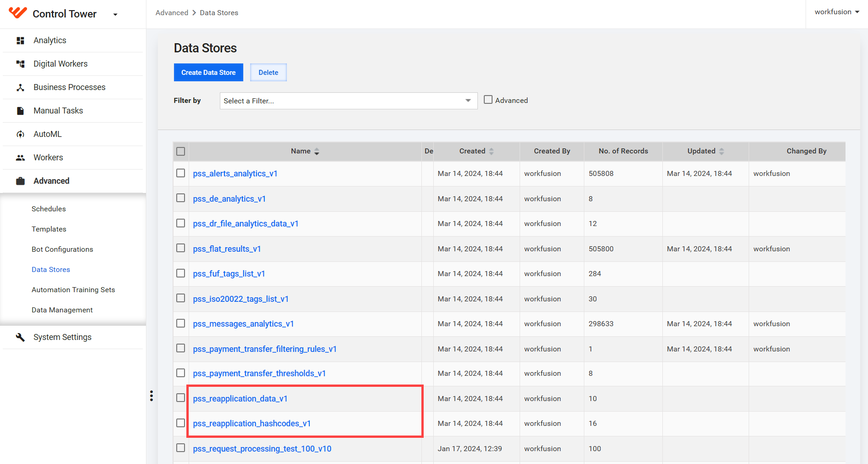The height and width of the screenshot is (464, 868).
Task: Click the three-dot sidebar resize handle
Action: click(151, 396)
